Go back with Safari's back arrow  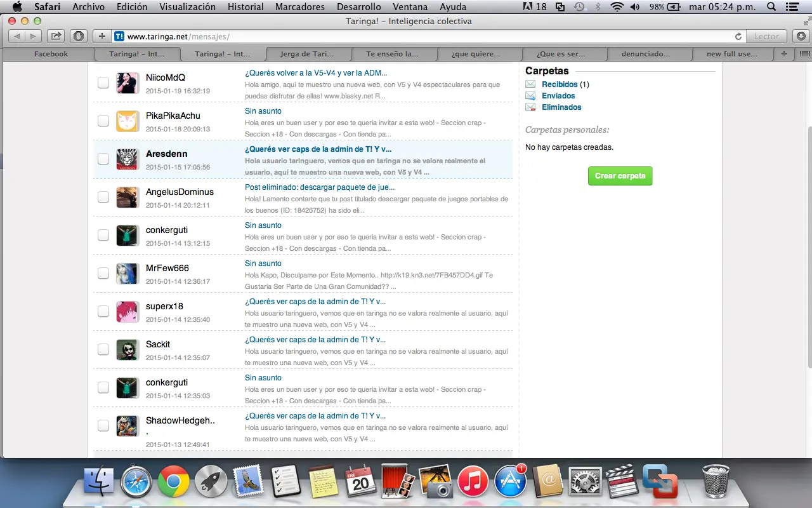click(17, 36)
